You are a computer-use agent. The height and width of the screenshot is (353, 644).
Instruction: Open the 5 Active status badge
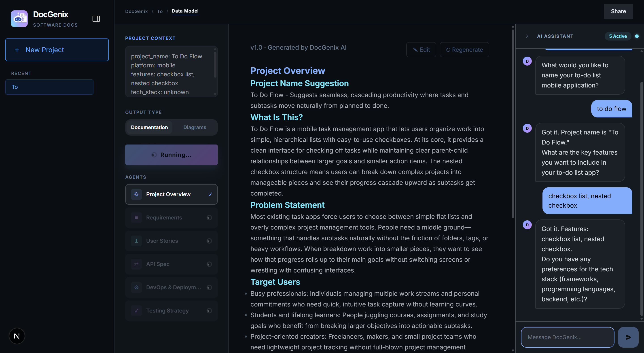click(x=617, y=36)
